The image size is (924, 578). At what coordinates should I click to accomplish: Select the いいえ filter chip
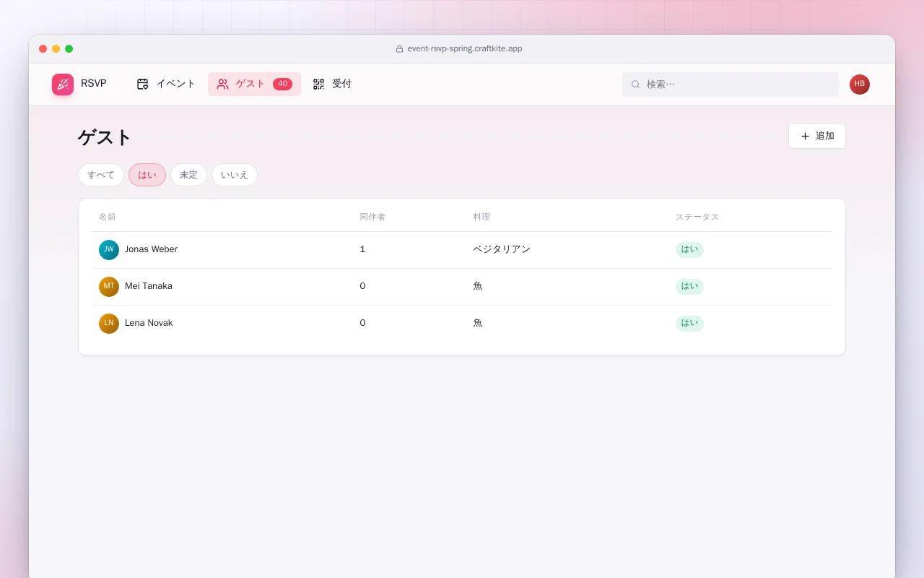click(235, 175)
